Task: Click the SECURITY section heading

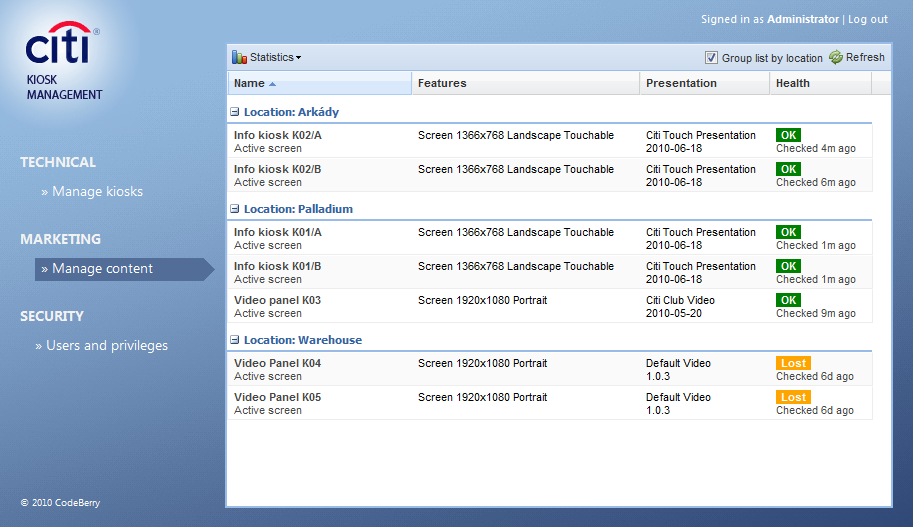Action: [x=52, y=316]
